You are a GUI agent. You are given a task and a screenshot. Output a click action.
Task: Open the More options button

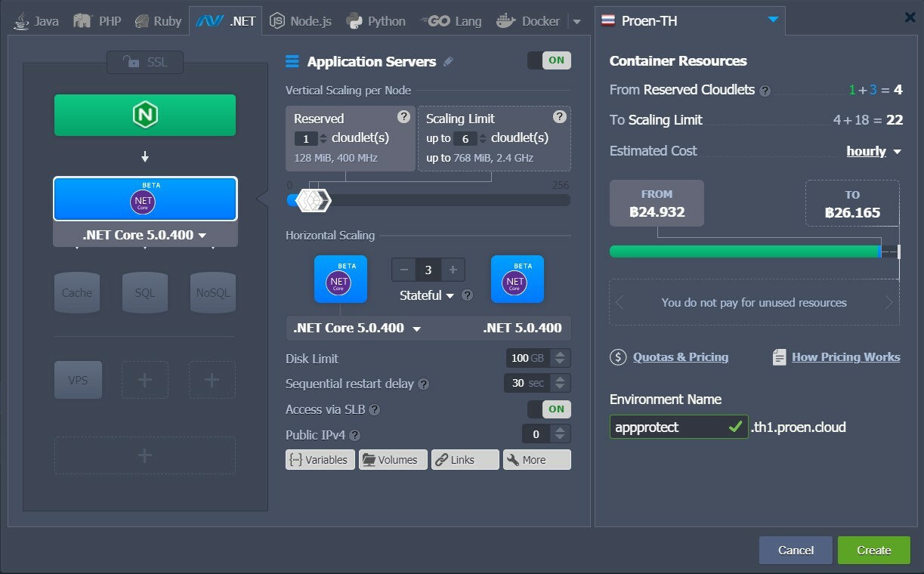coord(537,459)
